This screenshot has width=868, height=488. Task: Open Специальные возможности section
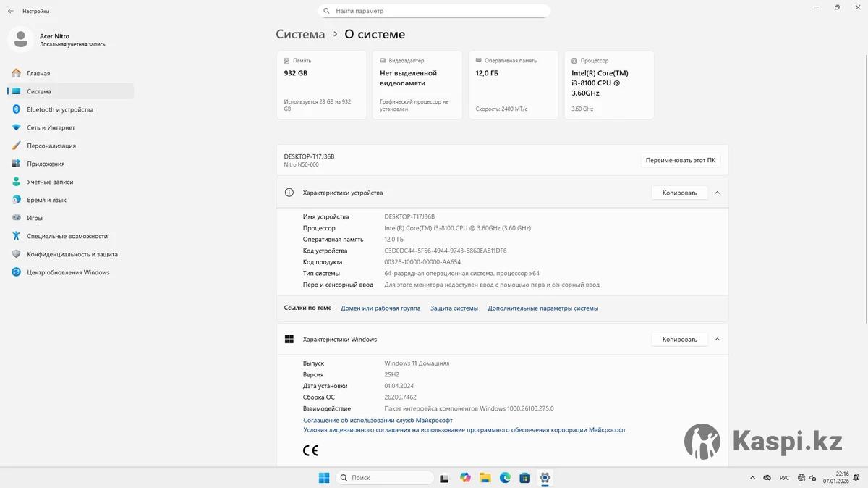coord(67,236)
